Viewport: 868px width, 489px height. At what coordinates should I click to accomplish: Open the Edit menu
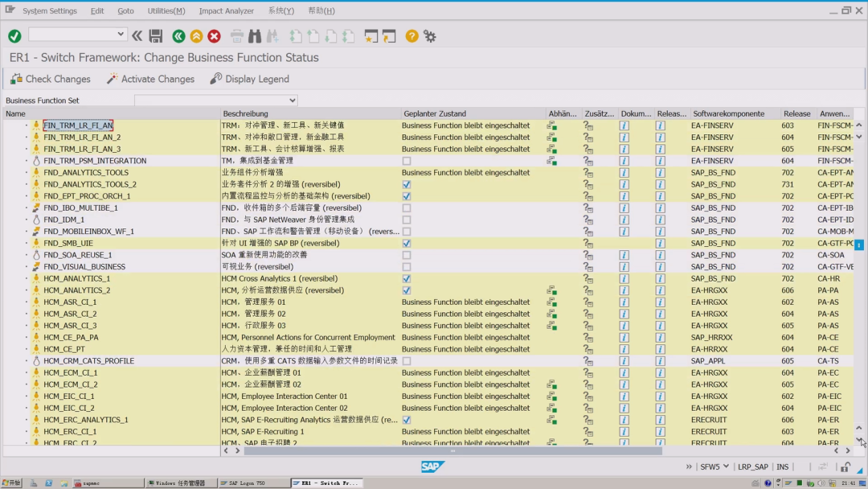97,10
